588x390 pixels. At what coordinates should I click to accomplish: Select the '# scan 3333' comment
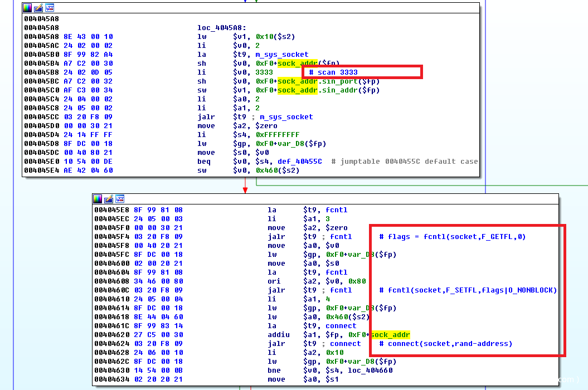[x=333, y=72]
